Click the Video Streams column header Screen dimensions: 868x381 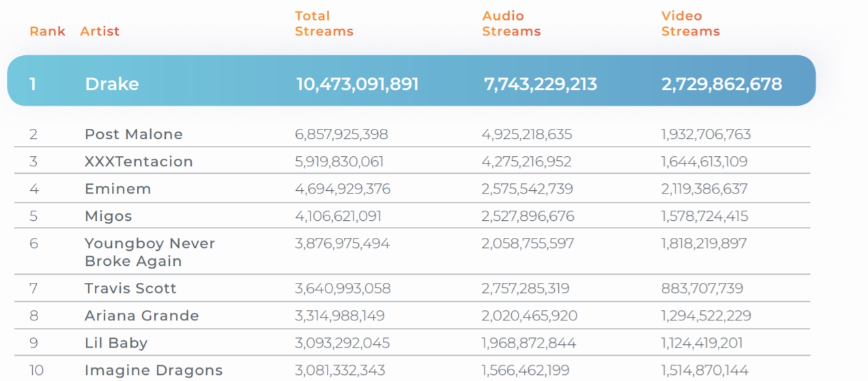[x=690, y=23]
